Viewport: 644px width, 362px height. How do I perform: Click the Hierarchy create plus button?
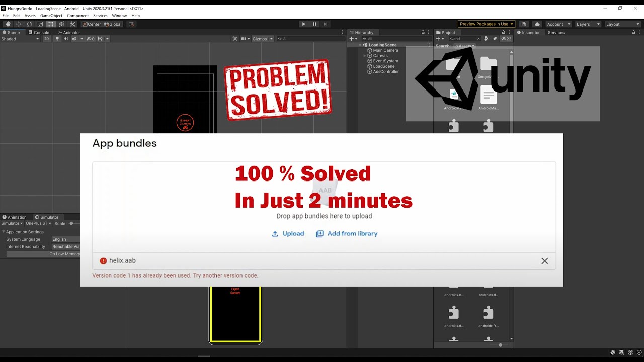coord(352,39)
